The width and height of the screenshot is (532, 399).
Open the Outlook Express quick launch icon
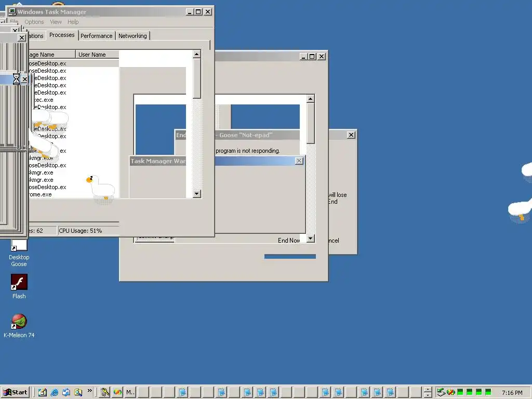[x=66, y=392]
